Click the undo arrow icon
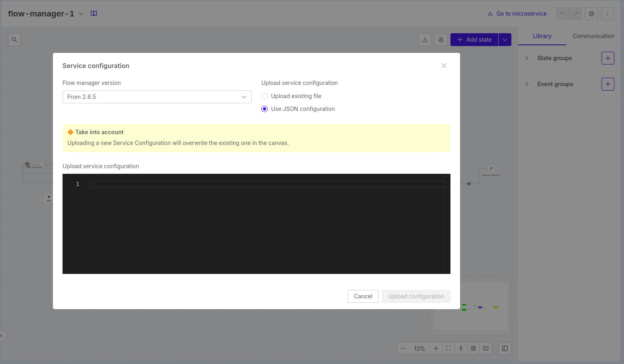624x364 pixels. point(563,14)
